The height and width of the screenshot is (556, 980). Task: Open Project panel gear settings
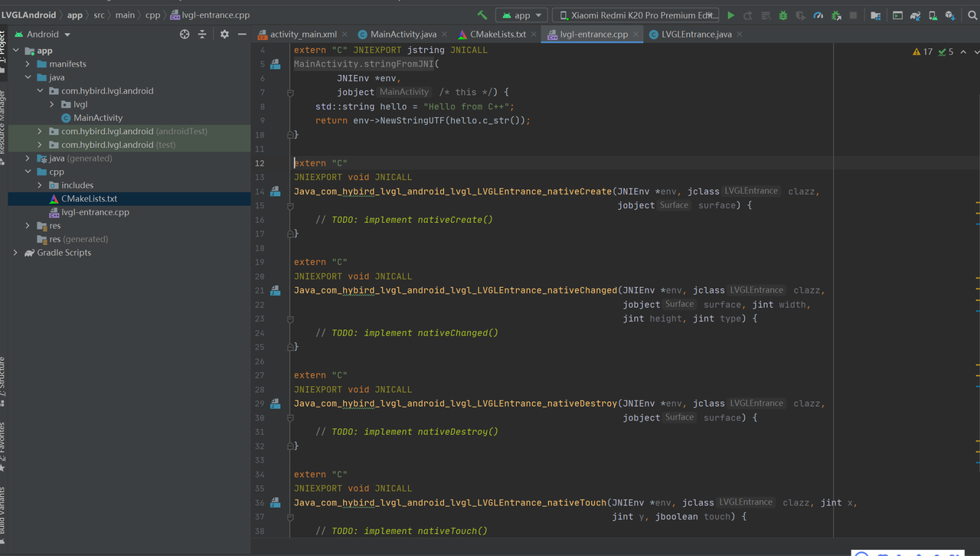pyautogui.click(x=224, y=34)
